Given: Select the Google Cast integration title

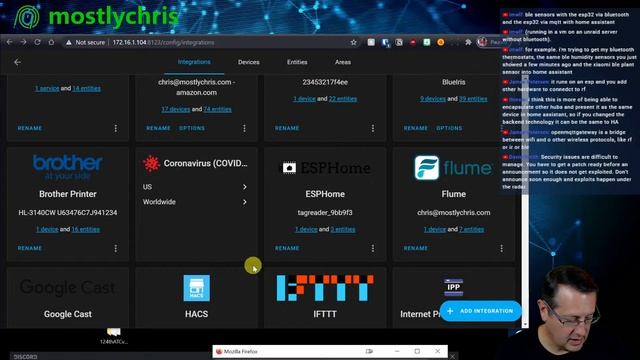Looking at the screenshot, I should [68, 314].
